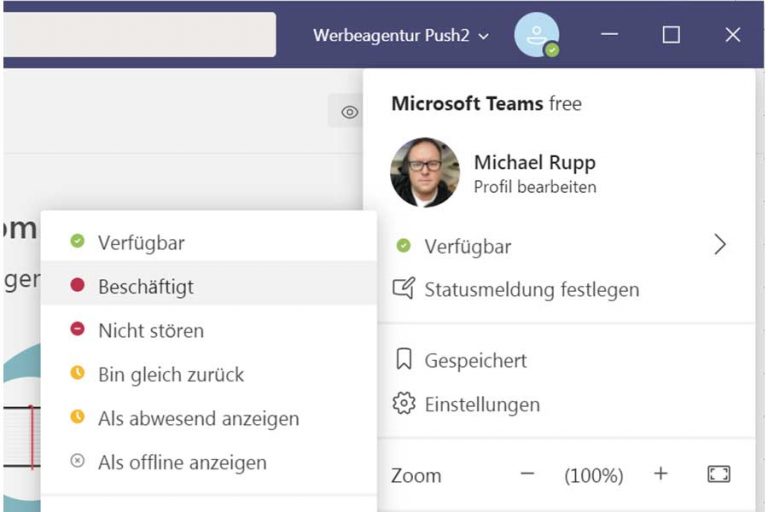Click red Nicht stören minus icon
The image size is (768, 512).
point(77,329)
